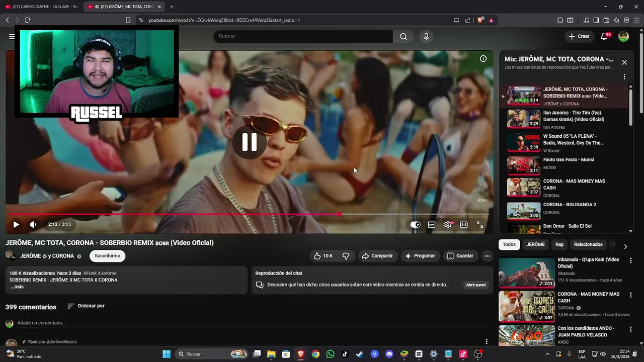This screenshot has height=362, width=644.
Task: Open player settings gear
Action: point(448,225)
